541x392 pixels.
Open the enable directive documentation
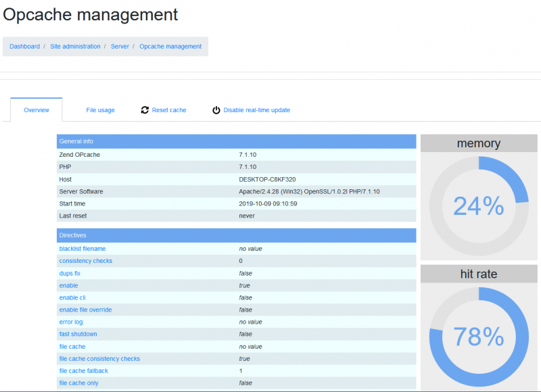coord(68,285)
